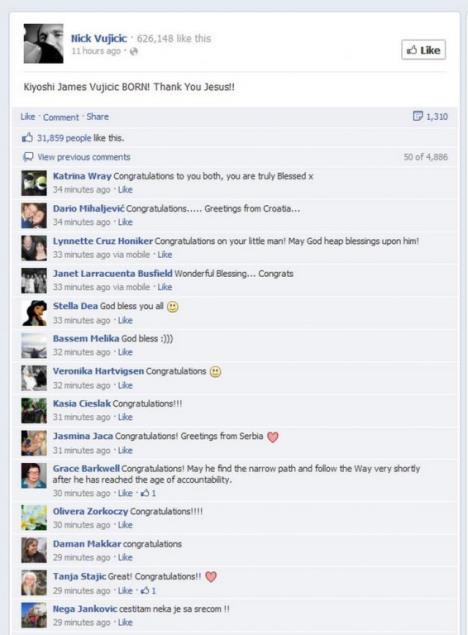Click the Share link under the post
Screen dimensions: 468x635
click(98, 117)
